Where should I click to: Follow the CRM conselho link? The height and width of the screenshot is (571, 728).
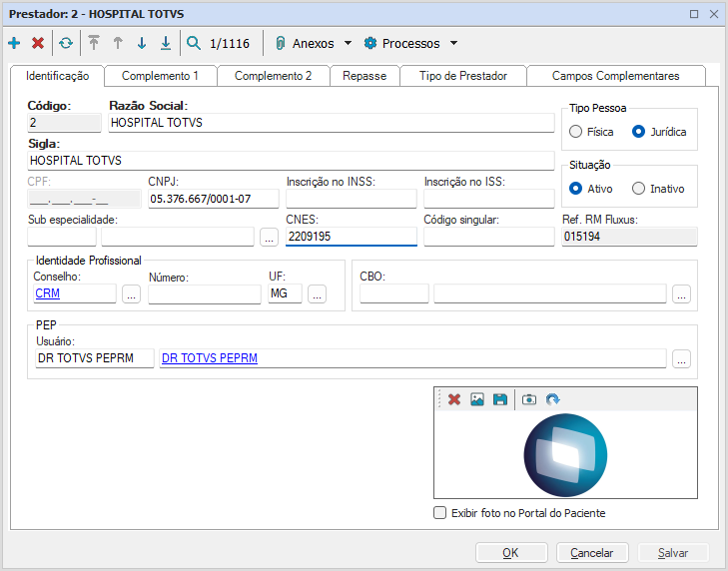point(47,293)
